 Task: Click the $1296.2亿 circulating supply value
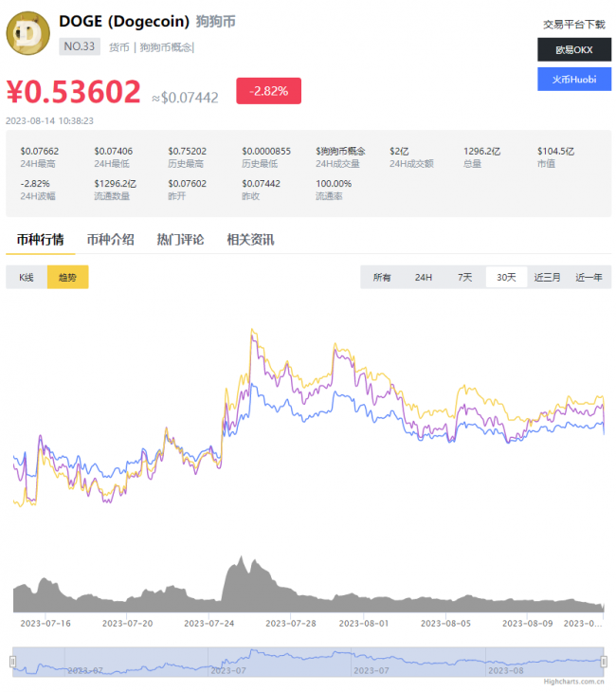tap(116, 183)
